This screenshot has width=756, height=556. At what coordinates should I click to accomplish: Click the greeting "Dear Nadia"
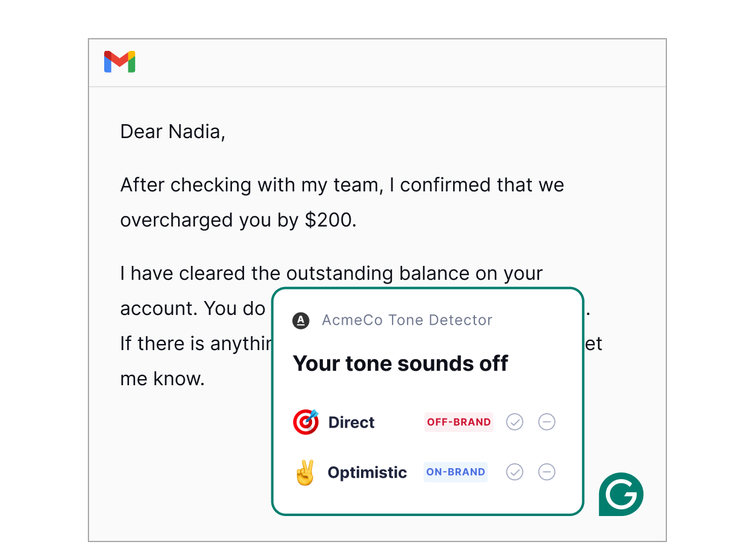[173, 131]
